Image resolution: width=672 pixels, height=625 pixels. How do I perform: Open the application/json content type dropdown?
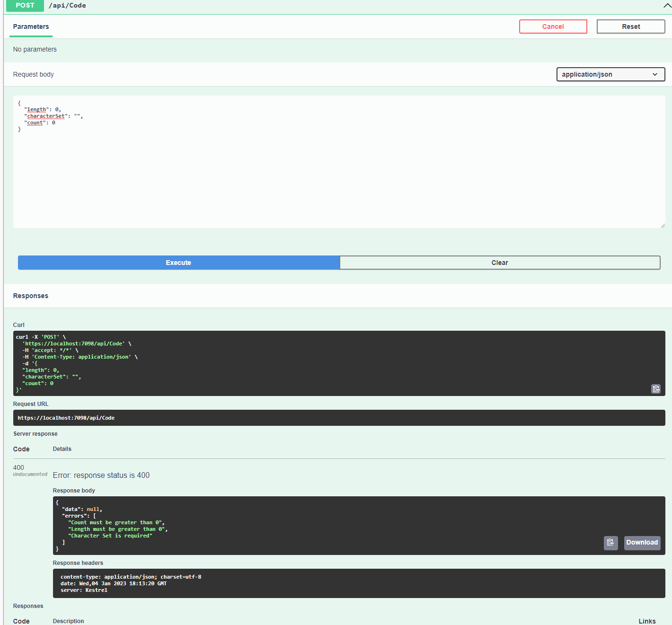610,74
